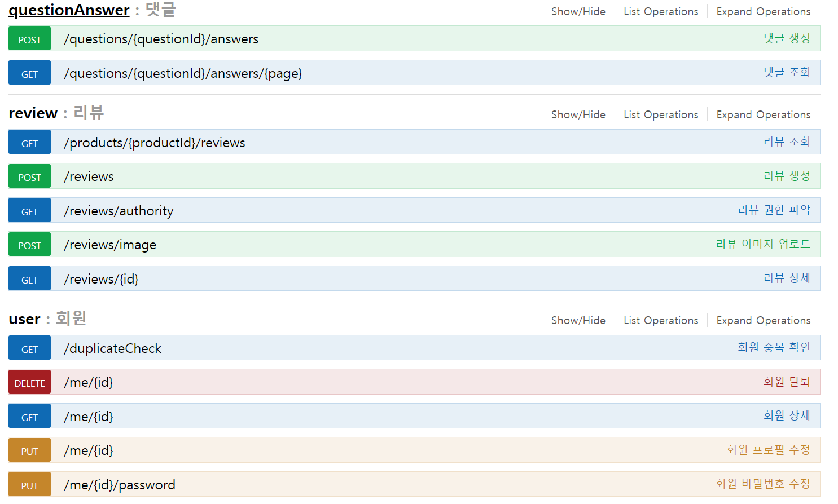Click List Operations in the review section

click(x=661, y=114)
